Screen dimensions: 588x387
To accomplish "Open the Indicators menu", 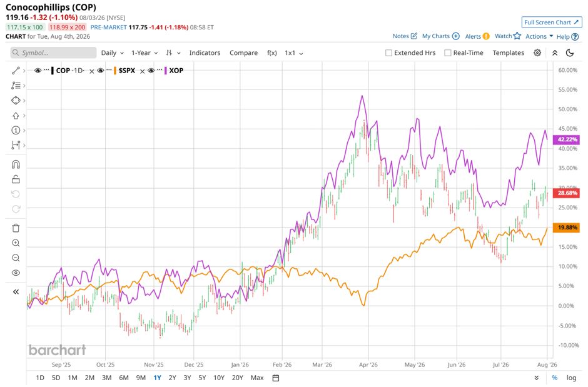I will (x=205, y=53).
